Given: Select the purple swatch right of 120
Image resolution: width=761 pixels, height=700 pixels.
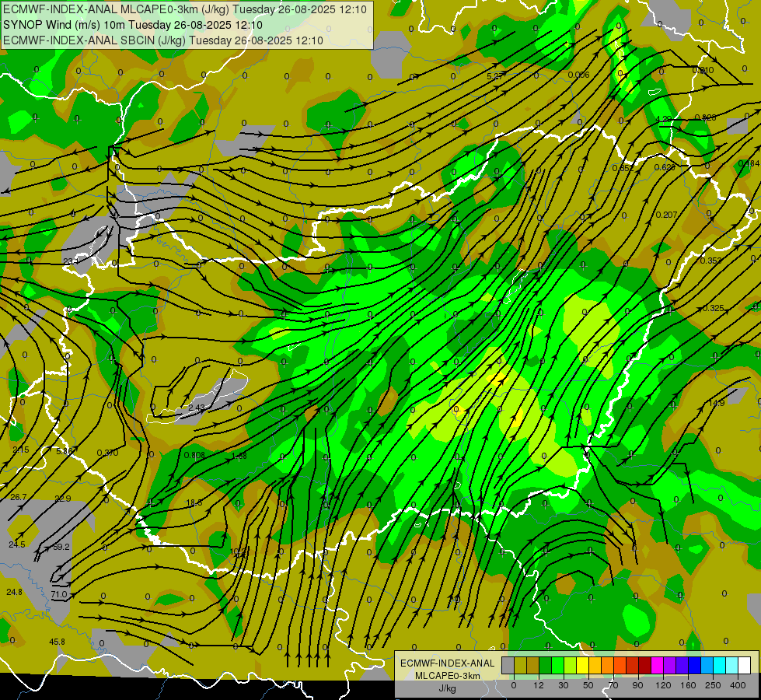Looking at the screenshot, I should (x=670, y=665).
